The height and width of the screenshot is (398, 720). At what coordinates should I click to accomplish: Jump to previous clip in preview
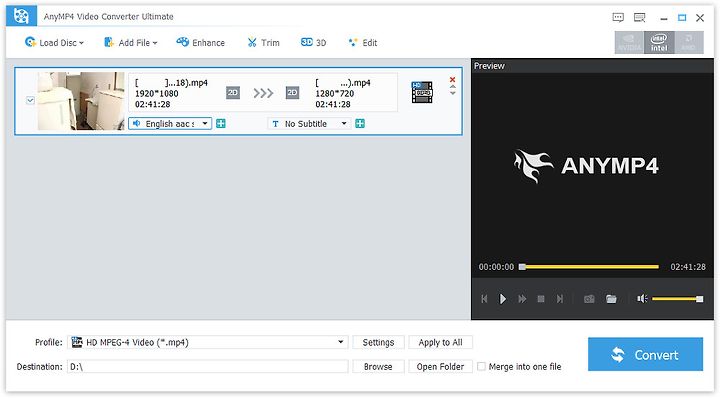pyautogui.click(x=484, y=299)
